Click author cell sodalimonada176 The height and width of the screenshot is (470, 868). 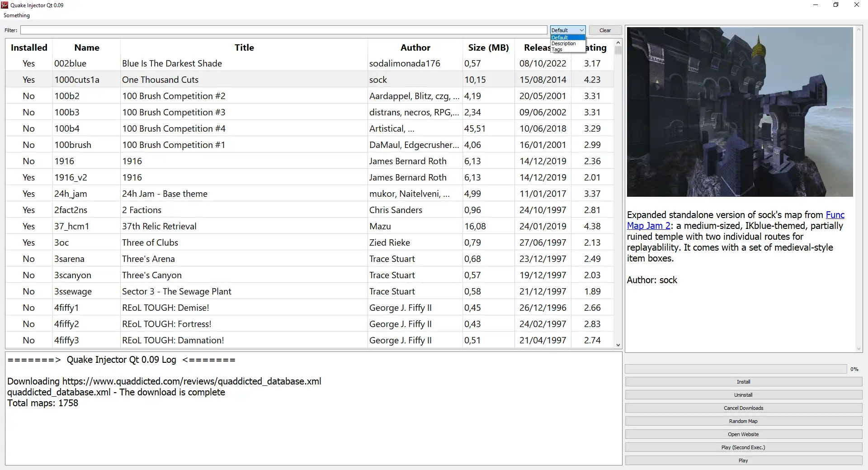tap(415, 63)
